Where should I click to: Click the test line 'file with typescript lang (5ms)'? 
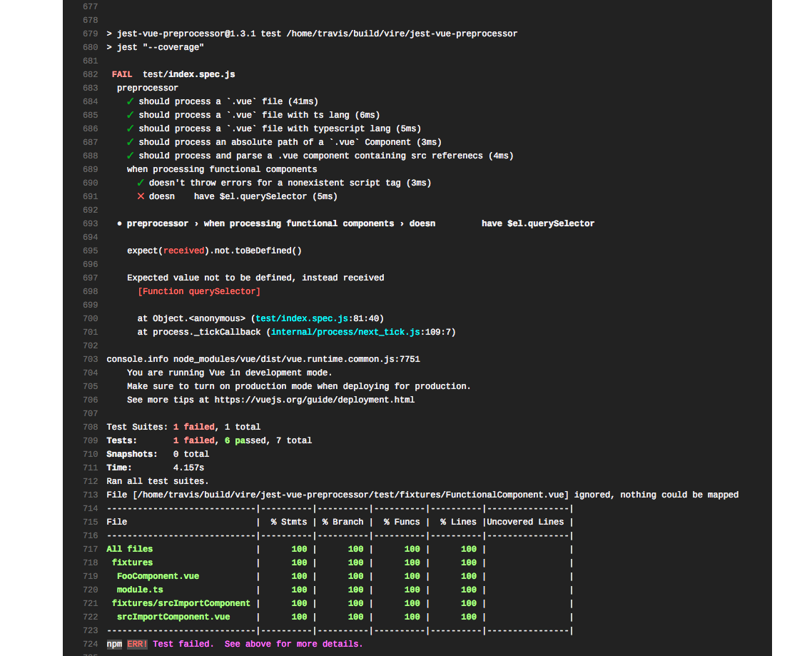280,128
